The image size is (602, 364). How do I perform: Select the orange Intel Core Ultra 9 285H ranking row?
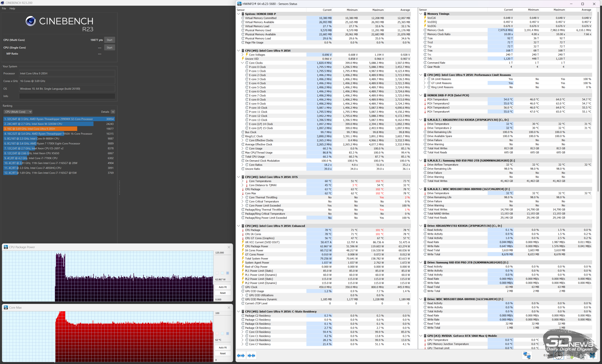(59, 129)
